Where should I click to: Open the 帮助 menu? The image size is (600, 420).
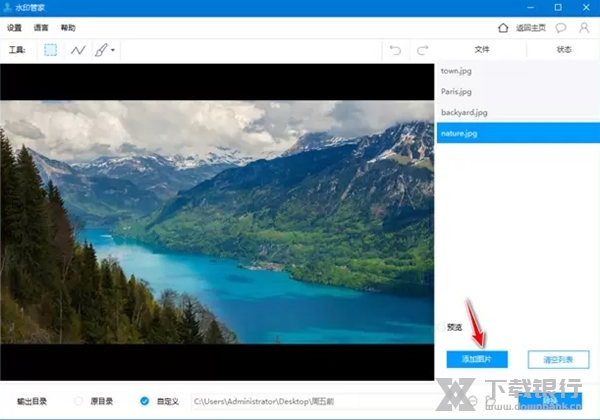pyautogui.click(x=67, y=27)
